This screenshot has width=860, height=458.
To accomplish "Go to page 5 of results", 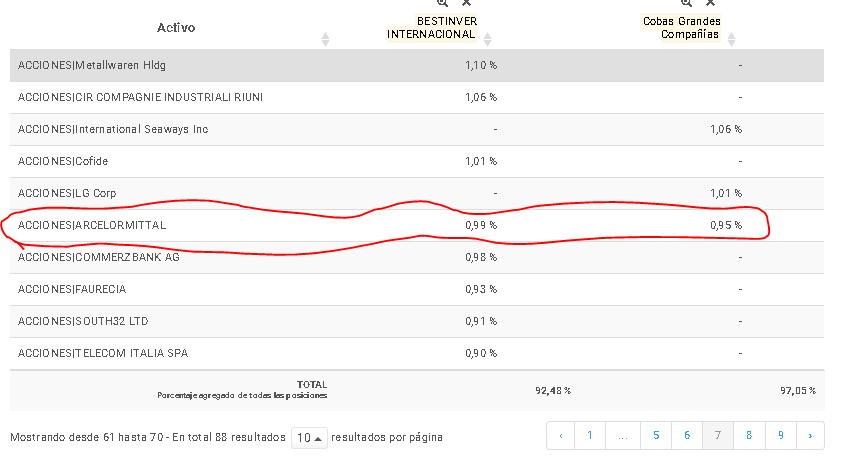I will click(656, 436).
